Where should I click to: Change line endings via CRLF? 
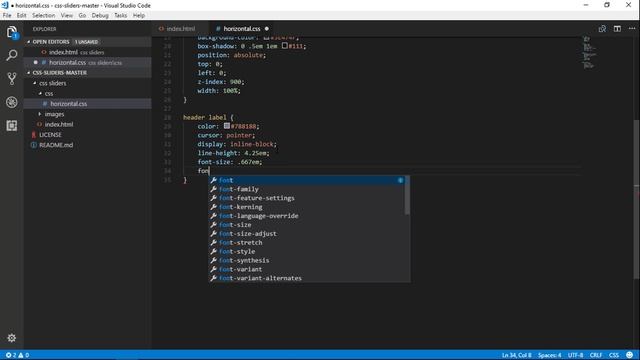point(596,355)
